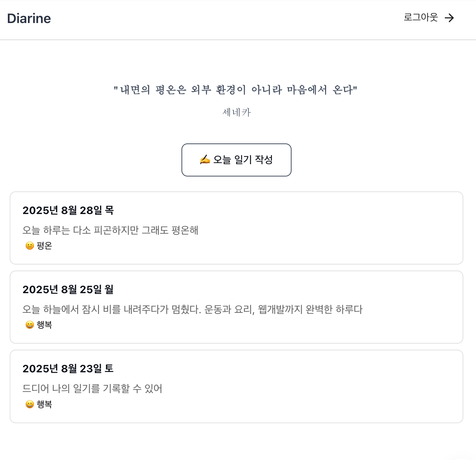Image resolution: width=476 pixels, height=460 pixels.
Task: Click the 로그아웃 text link
Action: pos(421,17)
